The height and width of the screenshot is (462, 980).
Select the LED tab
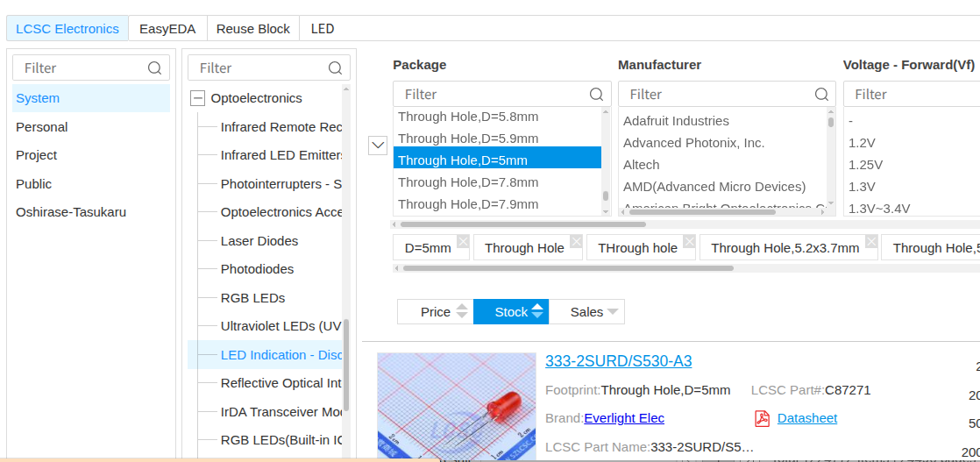tap(323, 29)
